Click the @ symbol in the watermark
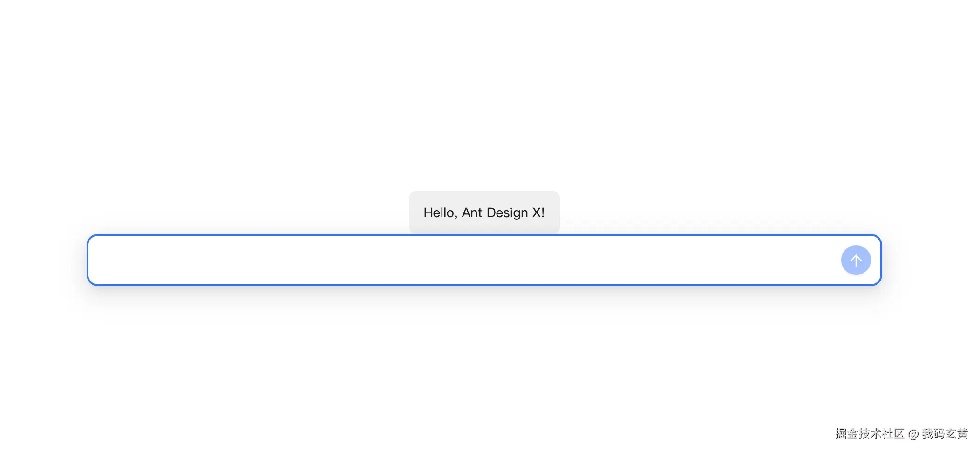The width and height of the screenshot is (980, 452). pyautogui.click(x=913, y=434)
